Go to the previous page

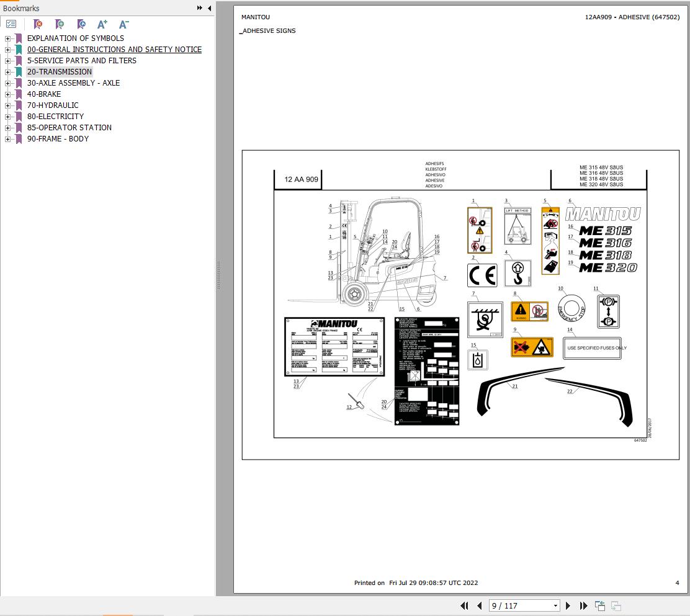pyautogui.click(x=479, y=606)
